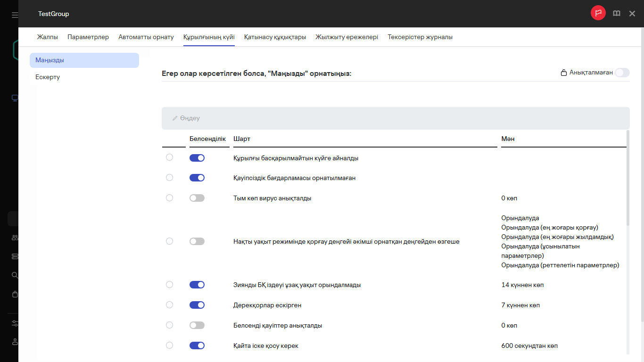Open the Тексерістер журналы tab
The width and height of the screenshot is (644, 362).
click(420, 37)
